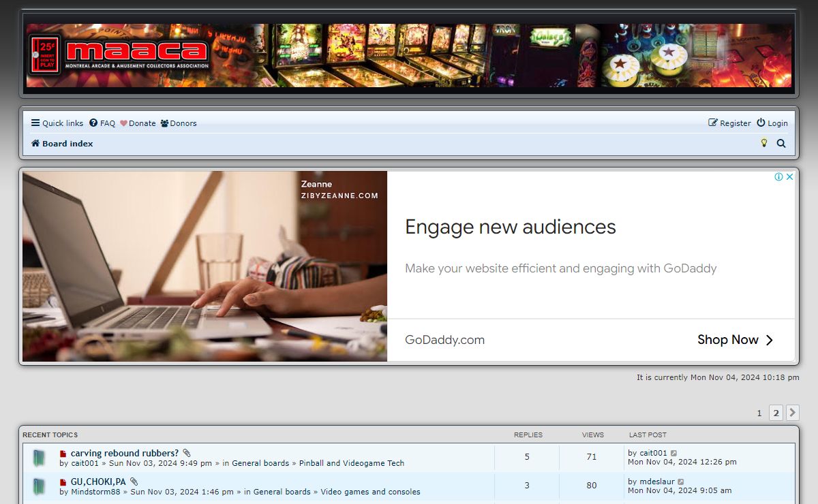The width and height of the screenshot is (818, 504).
Task: Go to page 2 of recent topics
Action: point(776,413)
